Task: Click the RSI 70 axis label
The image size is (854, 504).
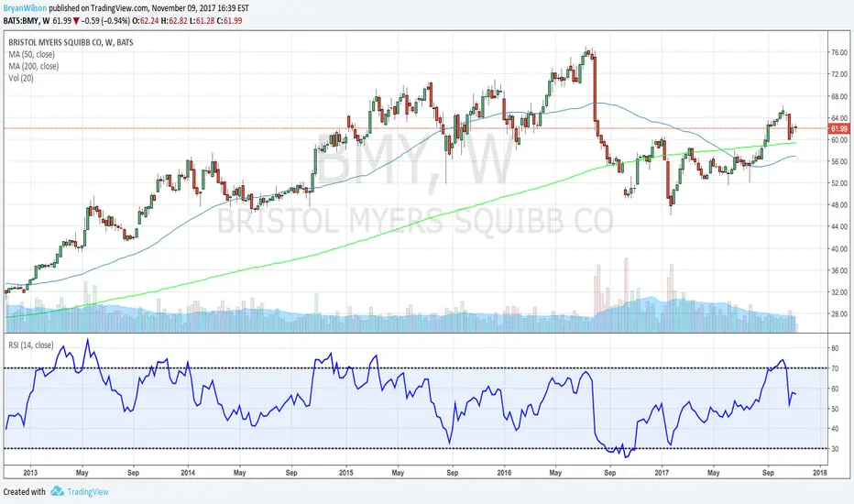Action: (835, 369)
